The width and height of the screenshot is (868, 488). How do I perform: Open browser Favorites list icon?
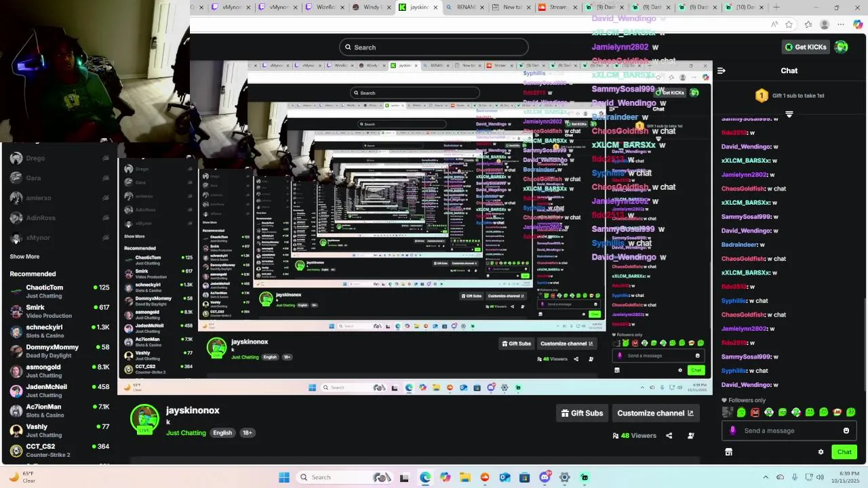click(x=808, y=24)
